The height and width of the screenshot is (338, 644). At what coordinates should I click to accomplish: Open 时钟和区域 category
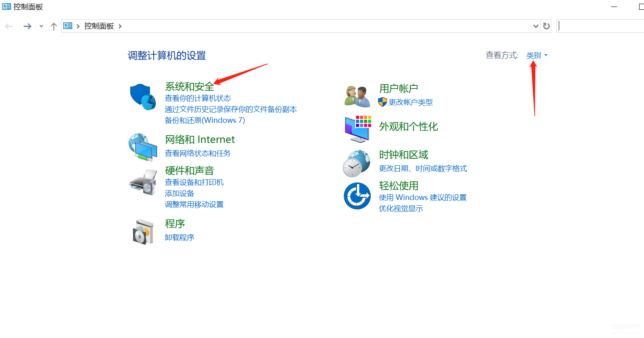(403, 155)
